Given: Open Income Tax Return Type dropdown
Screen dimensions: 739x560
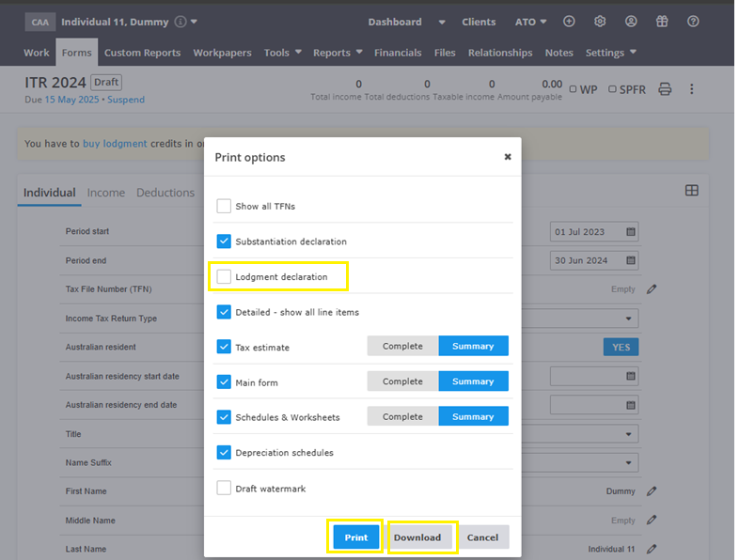Looking at the screenshot, I should (628, 319).
